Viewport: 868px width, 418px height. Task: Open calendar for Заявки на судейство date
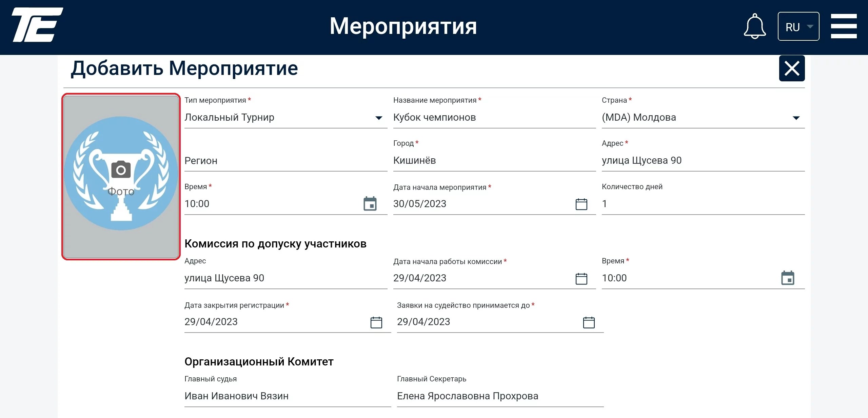[x=589, y=322]
